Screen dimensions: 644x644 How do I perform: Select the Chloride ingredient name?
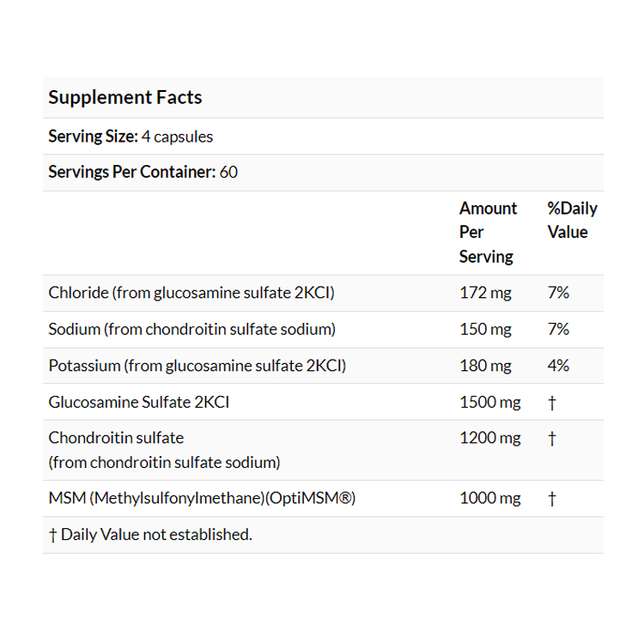tap(191, 293)
